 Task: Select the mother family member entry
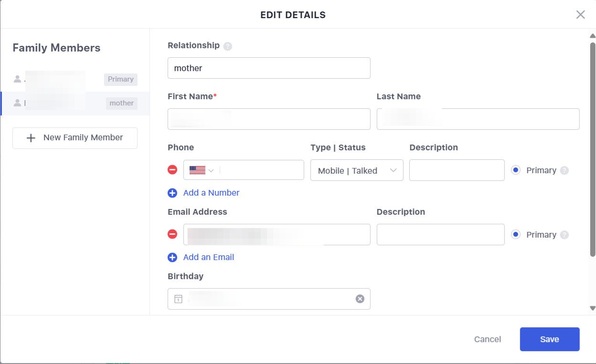(75, 103)
